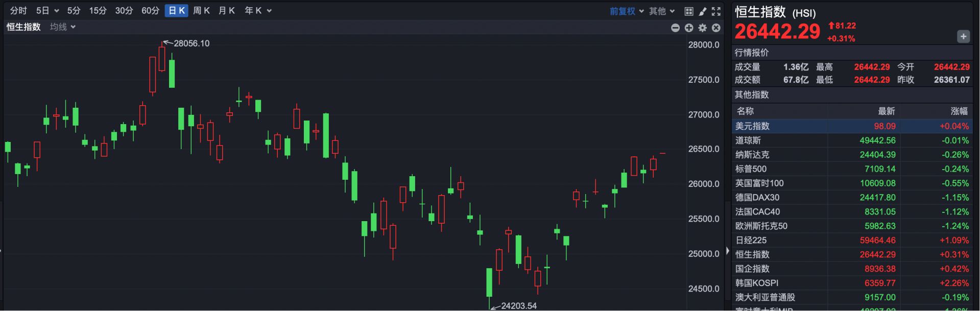Viewport: 980px width, 311px height.
Task: Select the 欧洲斯托克50 index row
Action: 852,226
